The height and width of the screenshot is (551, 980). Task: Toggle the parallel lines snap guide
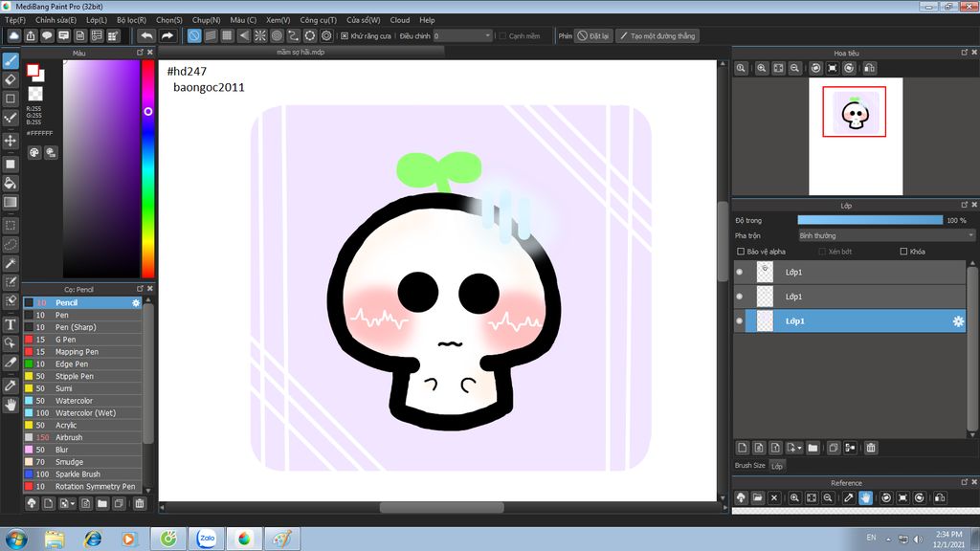pyautogui.click(x=211, y=35)
